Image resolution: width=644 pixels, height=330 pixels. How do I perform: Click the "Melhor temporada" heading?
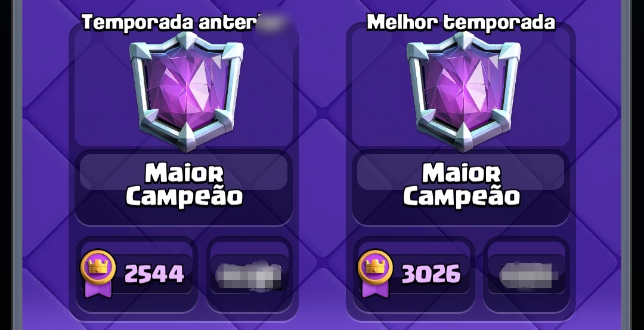[x=461, y=23]
